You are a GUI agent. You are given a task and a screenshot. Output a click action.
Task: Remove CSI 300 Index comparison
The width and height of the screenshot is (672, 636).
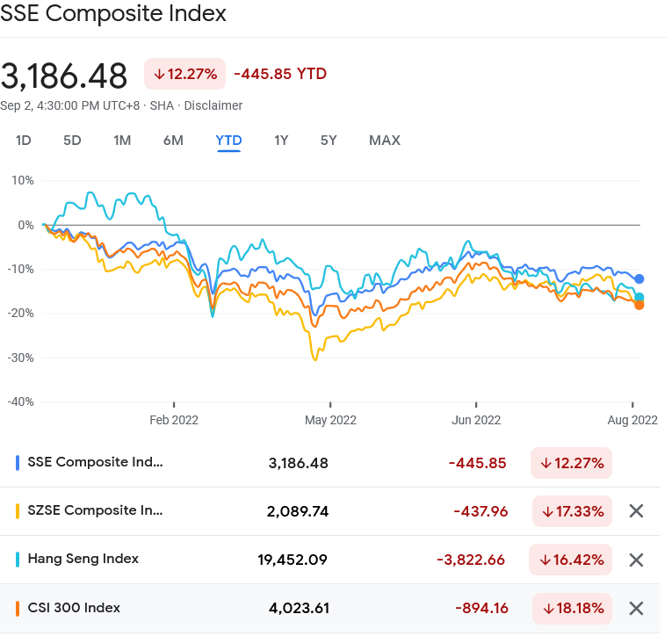(636, 608)
